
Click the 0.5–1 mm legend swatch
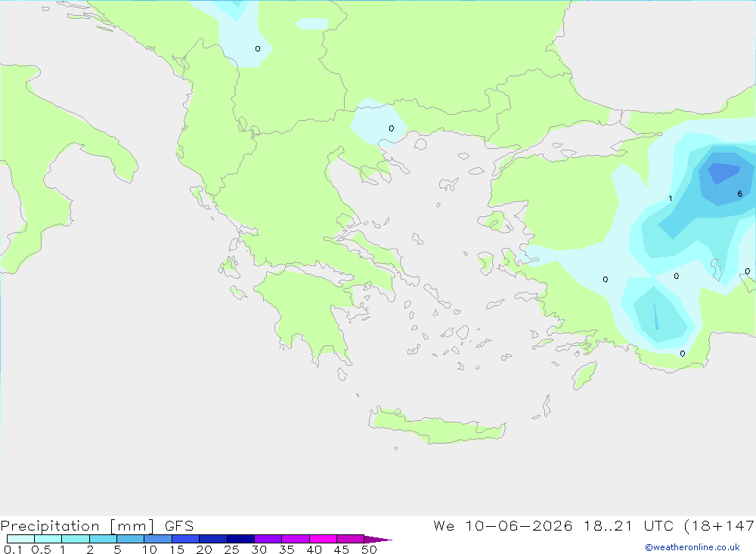click(x=48, y=539)
